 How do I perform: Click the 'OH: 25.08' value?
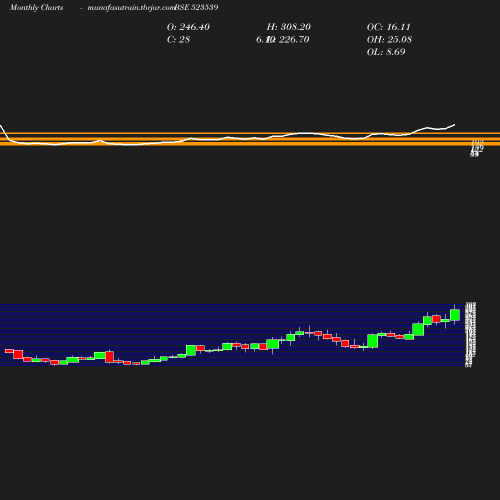click(x=389, y=40)
